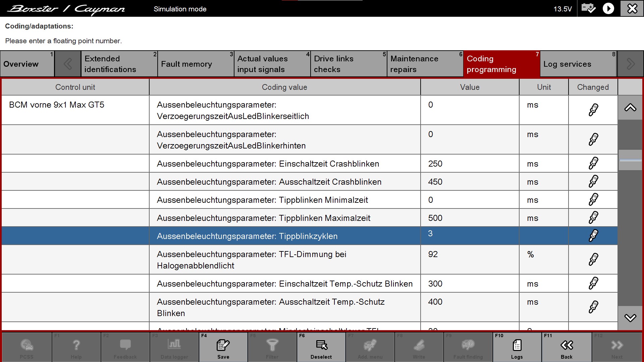
Task: Select value 92 for TFL-Dimmung
Action: [470, 260]
